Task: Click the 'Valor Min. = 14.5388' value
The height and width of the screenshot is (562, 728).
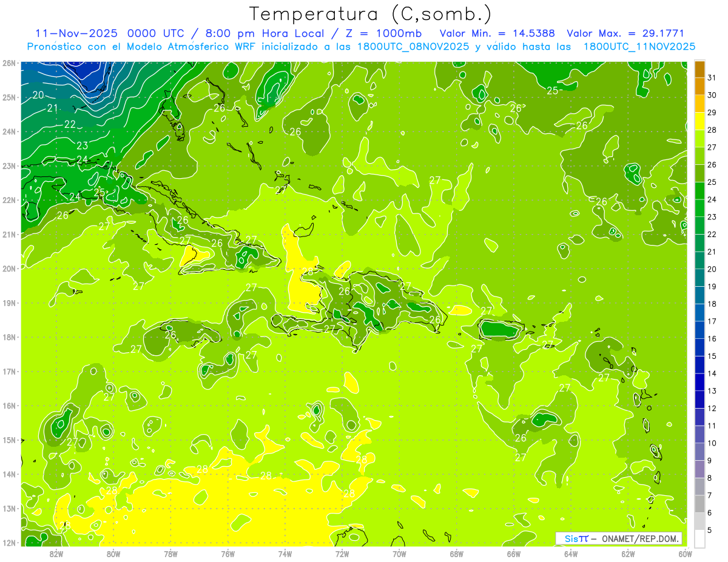Action: pyautogui.click(x=497, y=33)
